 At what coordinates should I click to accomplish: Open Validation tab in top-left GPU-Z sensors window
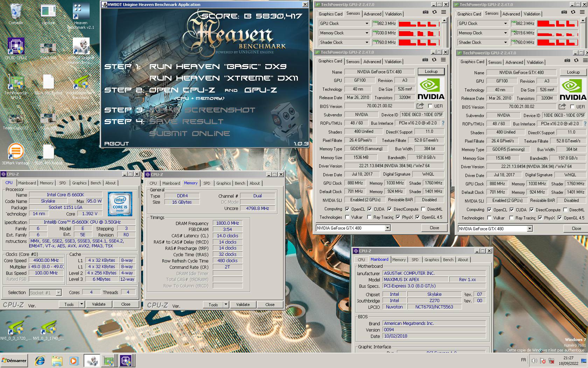coord(393,14)
